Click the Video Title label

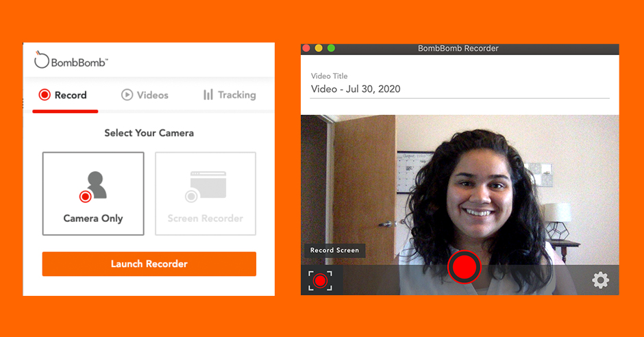pos(330,76)
